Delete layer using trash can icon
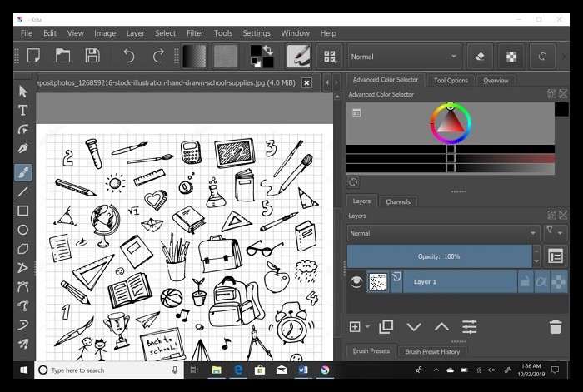Image resolution: width=583 pixels, height=392 pixels. pos(556,327)
